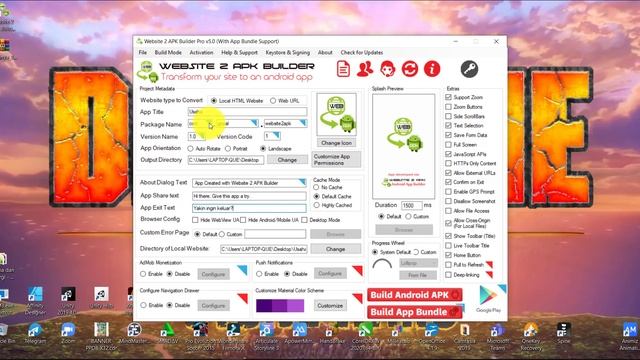
Task: Click lightest purple color swatch
Action: coord(296,306)
